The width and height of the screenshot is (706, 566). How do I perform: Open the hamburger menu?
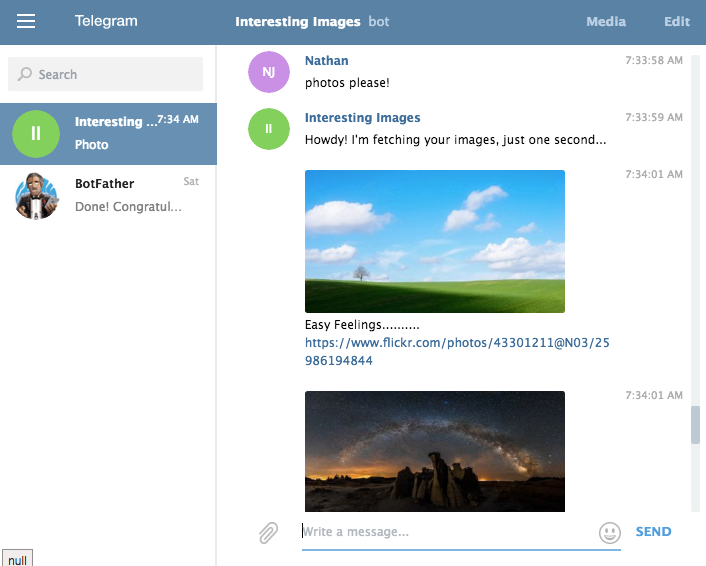click(26, 21)
